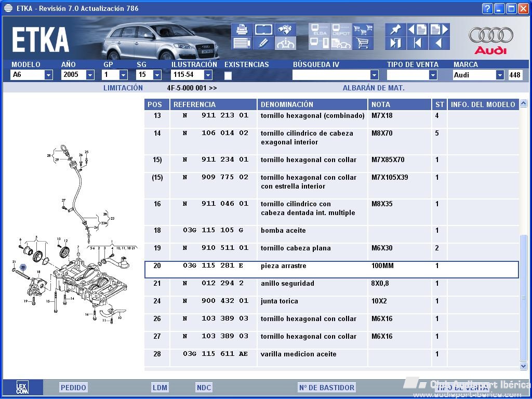Click the LexCom logo icon
532x399 pixels.
(x=22, y=387)
